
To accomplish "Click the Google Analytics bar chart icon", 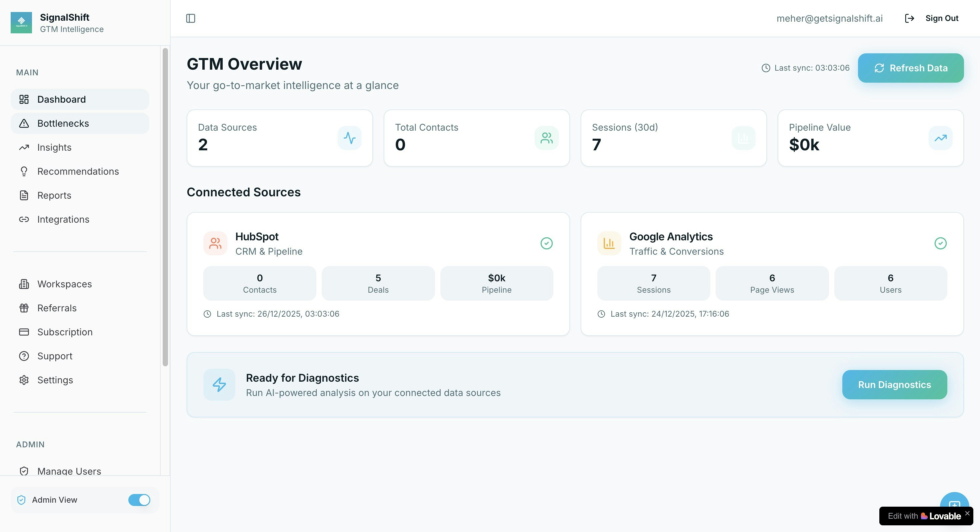I will pos(609,243).
